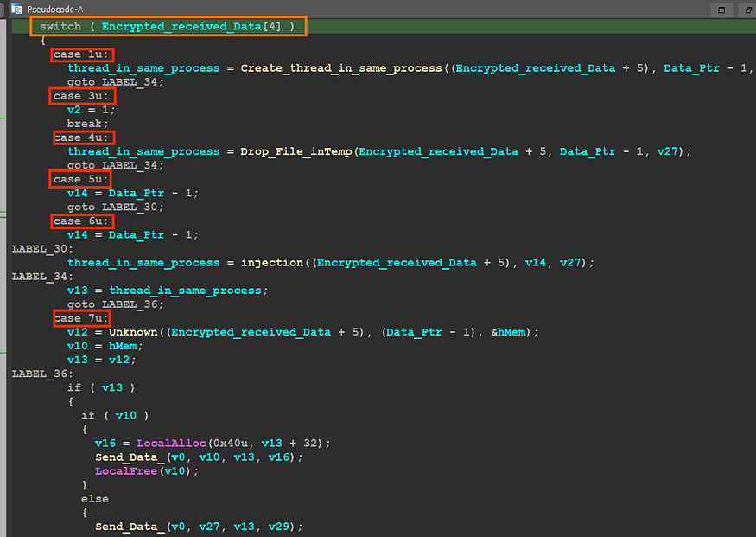The image size is (756, 537).
Task: Click the if ( v13 ) condition
Action: pos(101,388)
